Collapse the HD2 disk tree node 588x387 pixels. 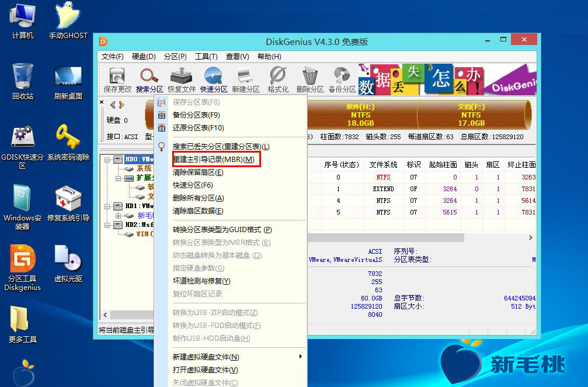click(x=107, y=225)
